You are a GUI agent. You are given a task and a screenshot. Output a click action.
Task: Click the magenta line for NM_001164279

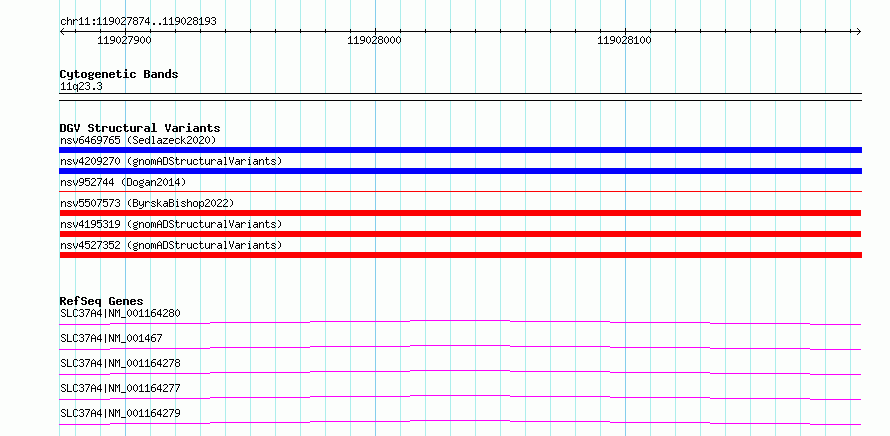click(460, 422)
